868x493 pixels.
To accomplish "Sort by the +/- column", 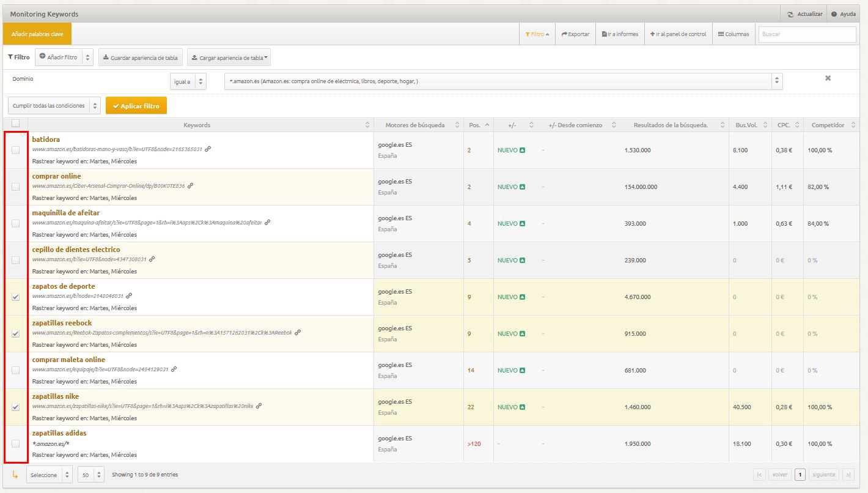I will [531, 125].
